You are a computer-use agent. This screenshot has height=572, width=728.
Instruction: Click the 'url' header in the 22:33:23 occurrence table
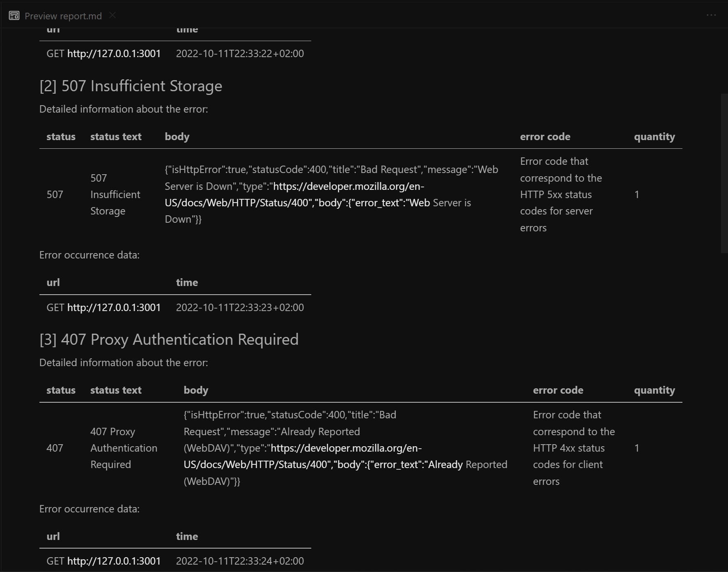[x=53, y=282]
